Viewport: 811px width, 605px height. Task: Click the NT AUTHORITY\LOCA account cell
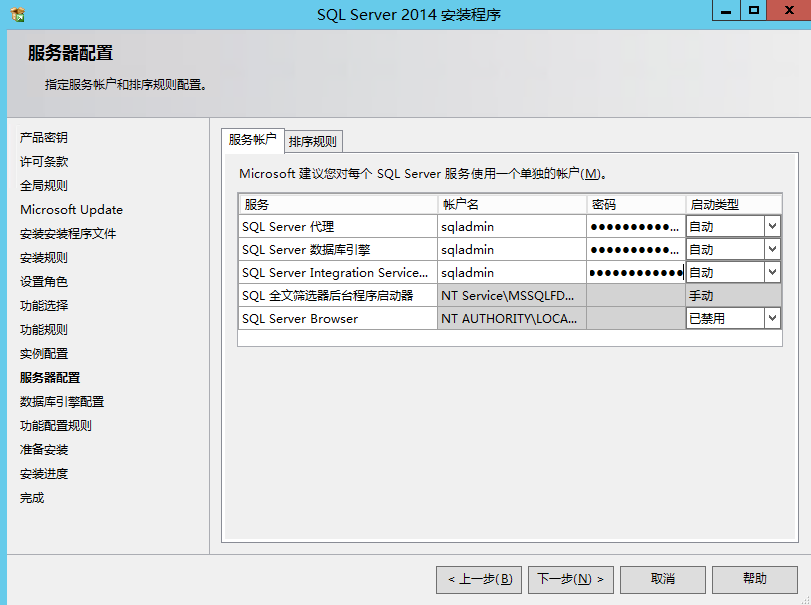(x=512, y=319)
